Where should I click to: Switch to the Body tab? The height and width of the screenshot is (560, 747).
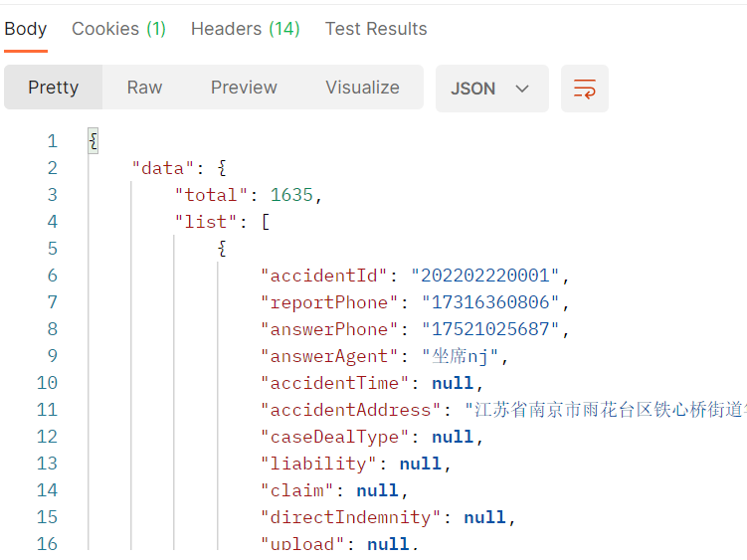26,29
